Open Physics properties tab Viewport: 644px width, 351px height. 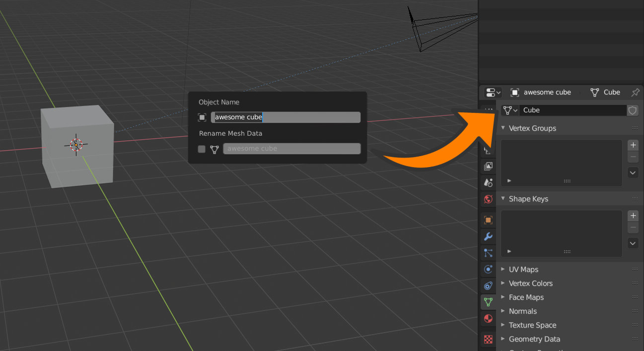(488, 269)
